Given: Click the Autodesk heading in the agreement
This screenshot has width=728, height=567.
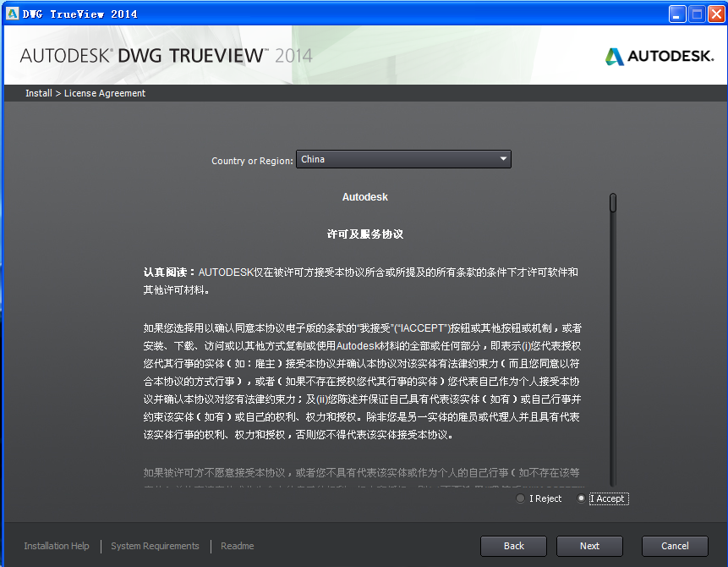Looking at the screenshot, I should point(365,197).
